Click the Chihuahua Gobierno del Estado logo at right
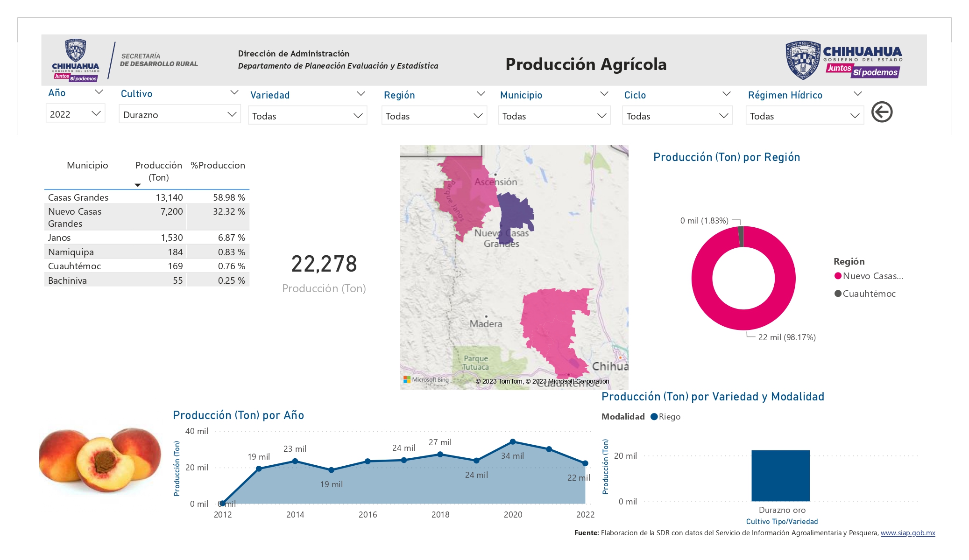The width and height of the screenshot is (969, 560). [x=844, y=60]
